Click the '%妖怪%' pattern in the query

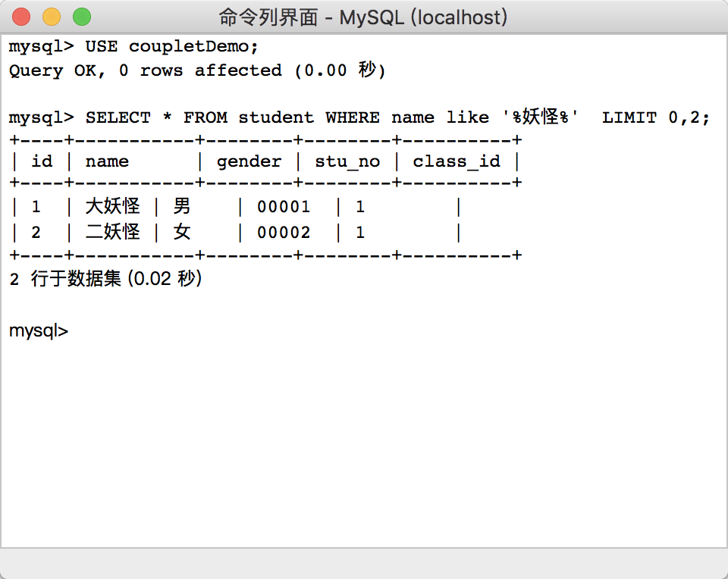(x=541, y=117)
